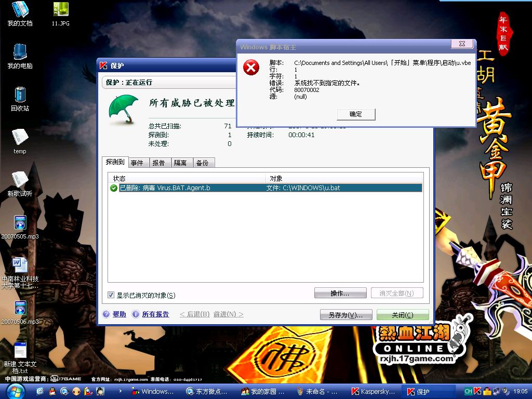Click 另存为 button in Kaspersky window
Screen dimensions: 532x399
346,315
